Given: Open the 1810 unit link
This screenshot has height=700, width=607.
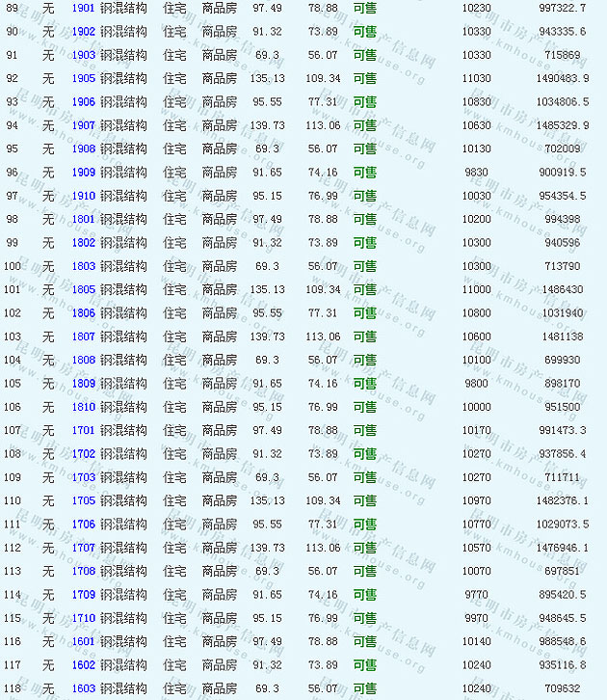Looking at the screenshot, I should [84, 407].
